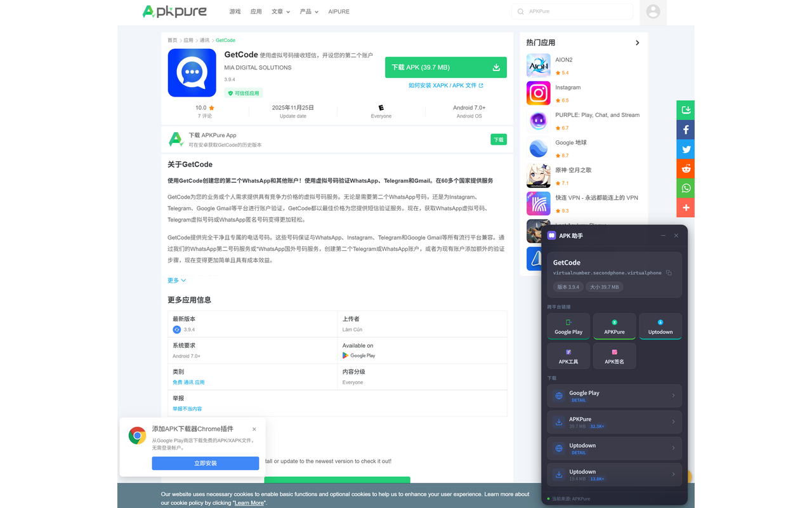
Task: Expand description with 更多
Action: point(177,280)
